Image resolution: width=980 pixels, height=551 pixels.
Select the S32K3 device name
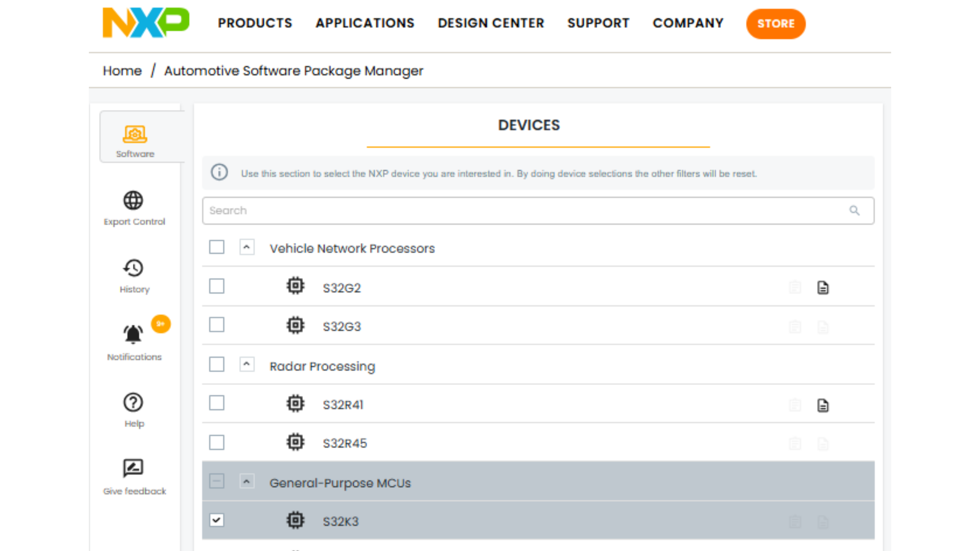tap(341, 521)
